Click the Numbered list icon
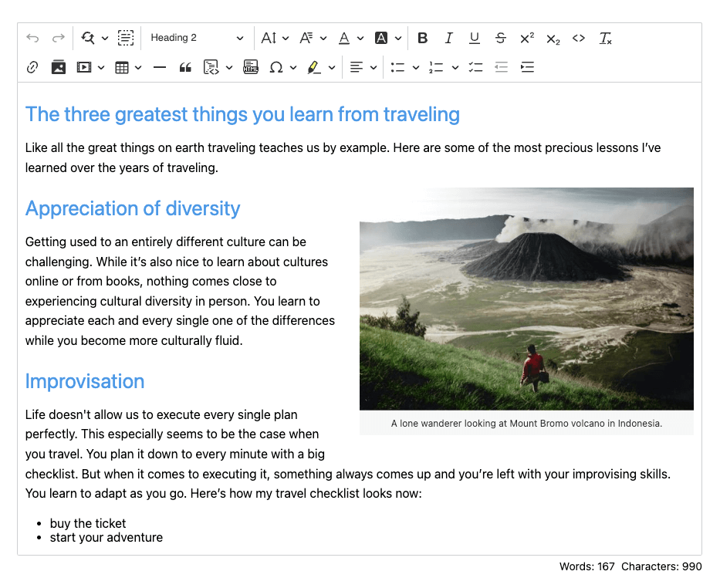 436,67
